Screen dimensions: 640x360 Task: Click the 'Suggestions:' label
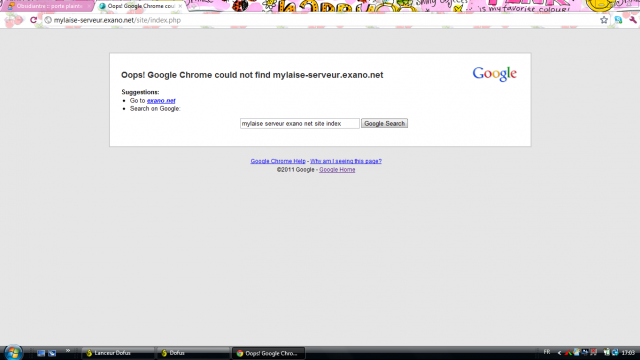tap(140, 92)
